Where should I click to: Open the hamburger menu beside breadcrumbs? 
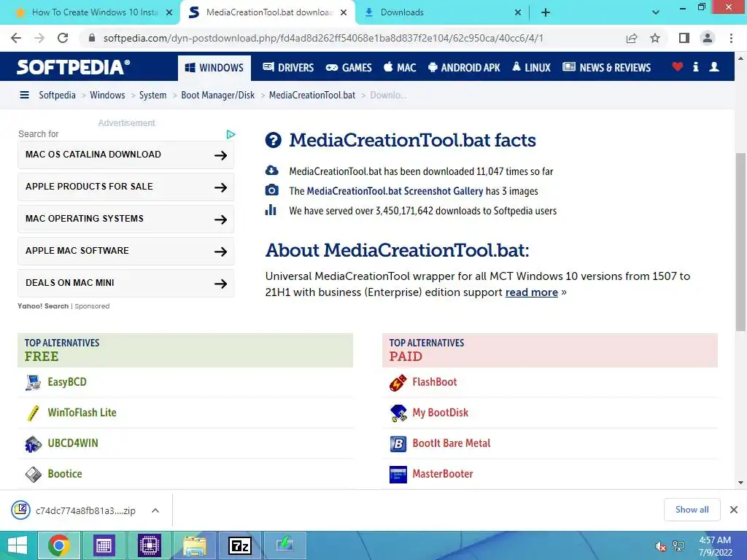[x=24, y=96]
